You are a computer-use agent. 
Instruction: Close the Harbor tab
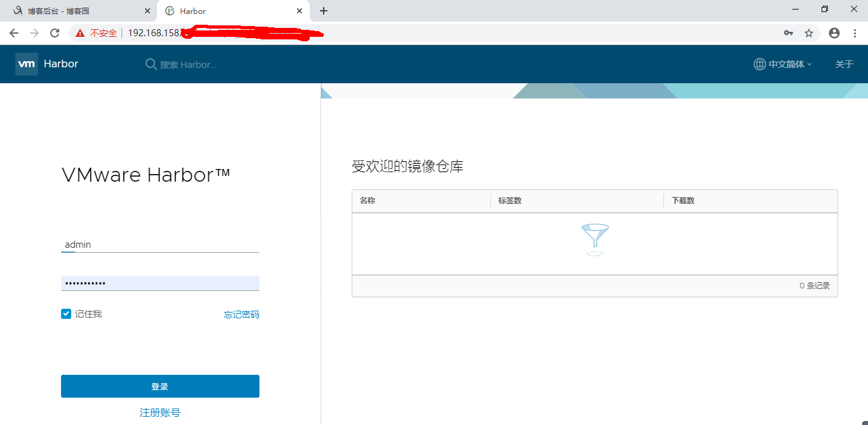pyautogui.click(x=300, y=11)
